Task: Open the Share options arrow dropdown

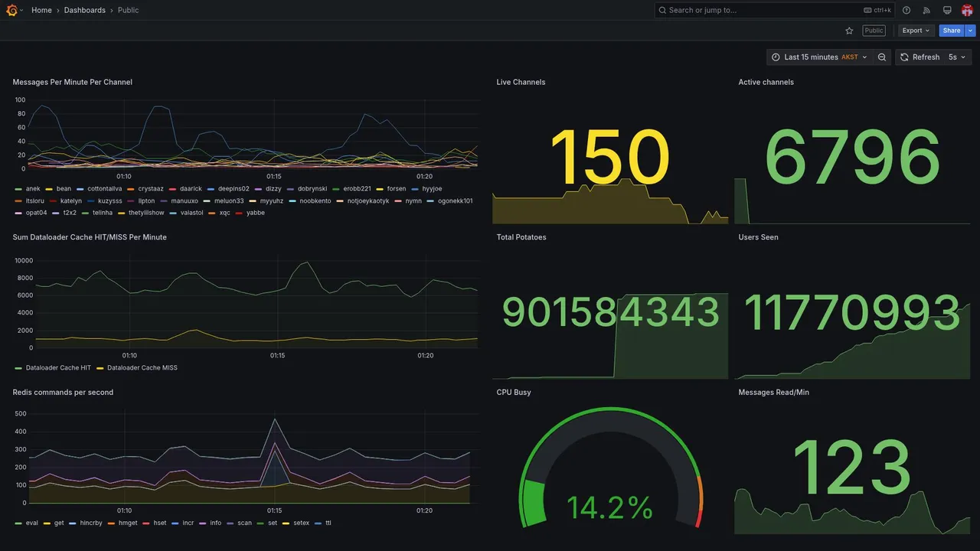Action: pyautogui.click(x=971, y=31)
